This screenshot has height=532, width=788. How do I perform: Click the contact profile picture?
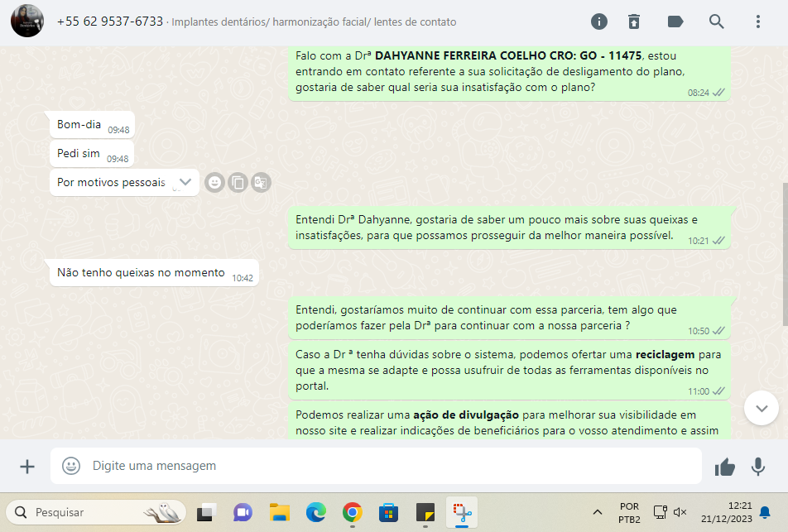tap(27, 22)
